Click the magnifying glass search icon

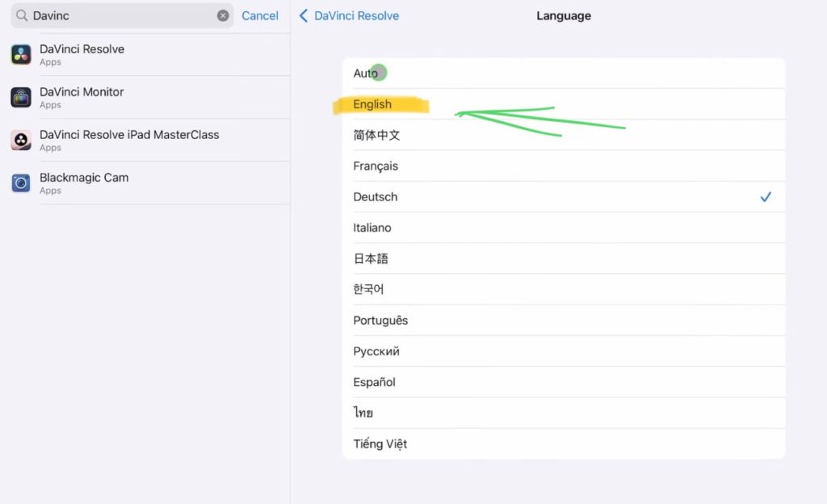click(22, 16)
